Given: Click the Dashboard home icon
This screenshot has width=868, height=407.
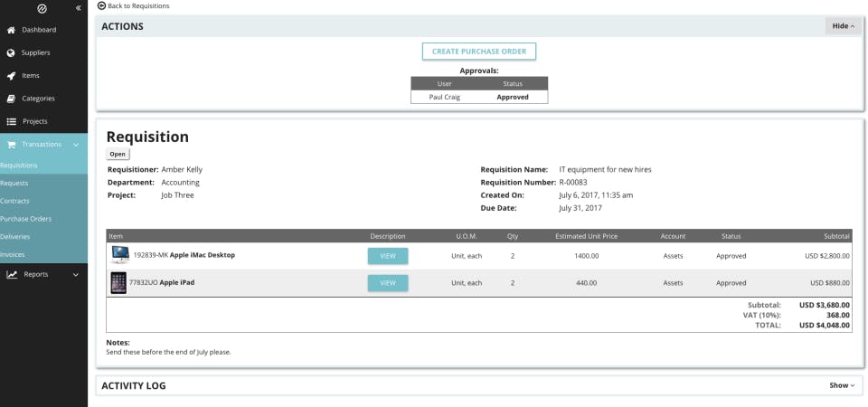Looking at the screenshot, I should 11,30.
